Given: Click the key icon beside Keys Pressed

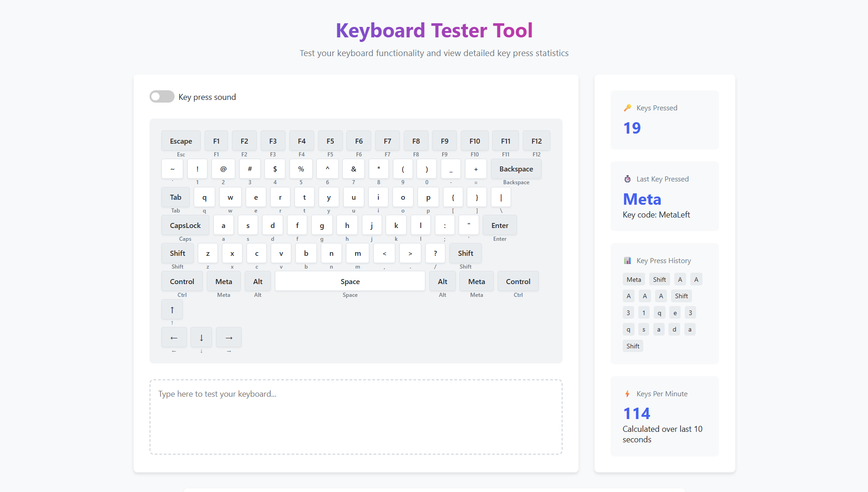Looking at the screenshot, I should pyautogui.click(x=627, y=108).
